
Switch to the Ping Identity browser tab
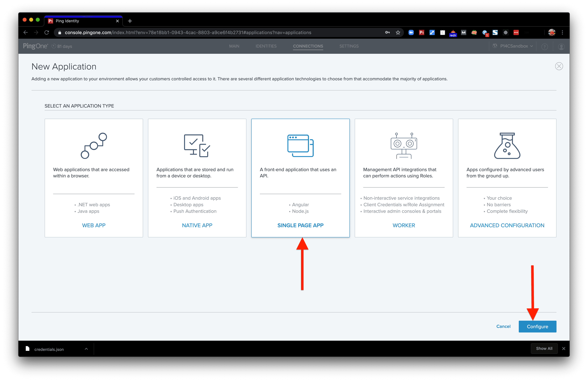83,21
